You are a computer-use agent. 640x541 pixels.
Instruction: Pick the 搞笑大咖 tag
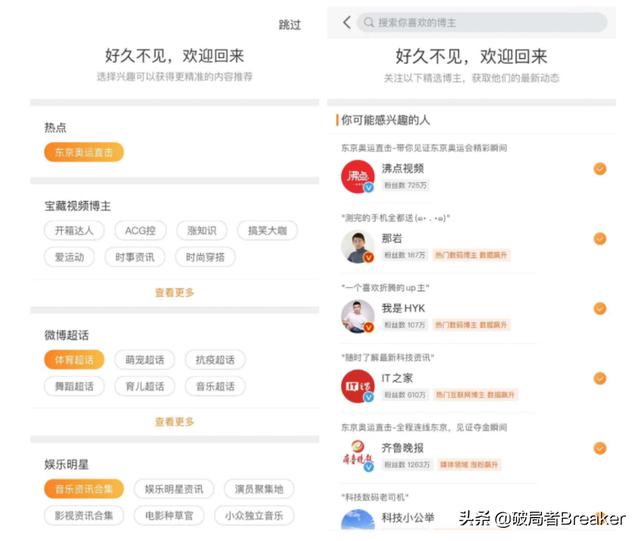tap(267, 231)
